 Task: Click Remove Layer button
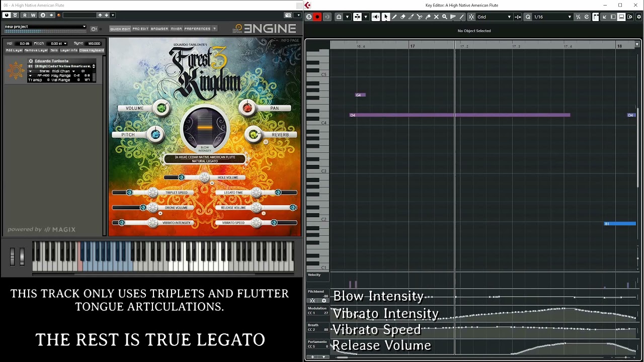36,50
